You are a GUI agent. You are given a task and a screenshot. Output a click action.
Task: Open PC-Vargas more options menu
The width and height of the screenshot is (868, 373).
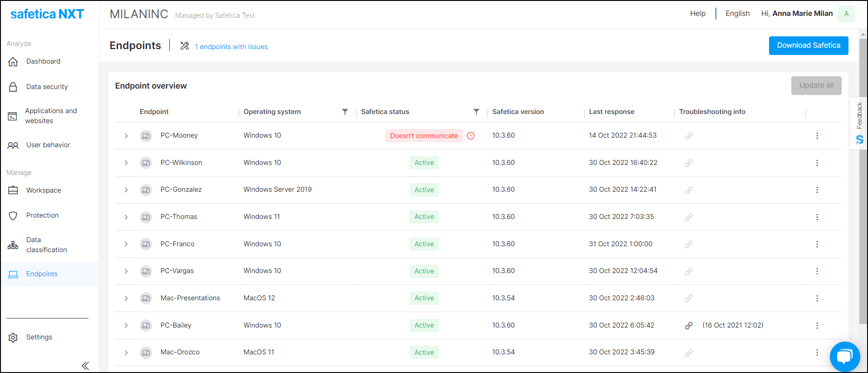(817, 271)
